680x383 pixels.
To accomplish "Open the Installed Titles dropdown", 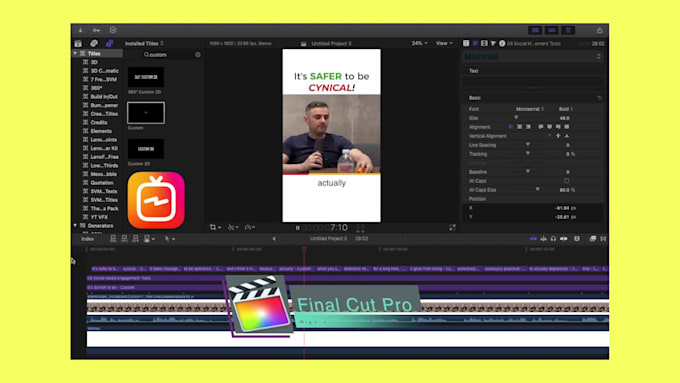I will [x=144, y=43].
